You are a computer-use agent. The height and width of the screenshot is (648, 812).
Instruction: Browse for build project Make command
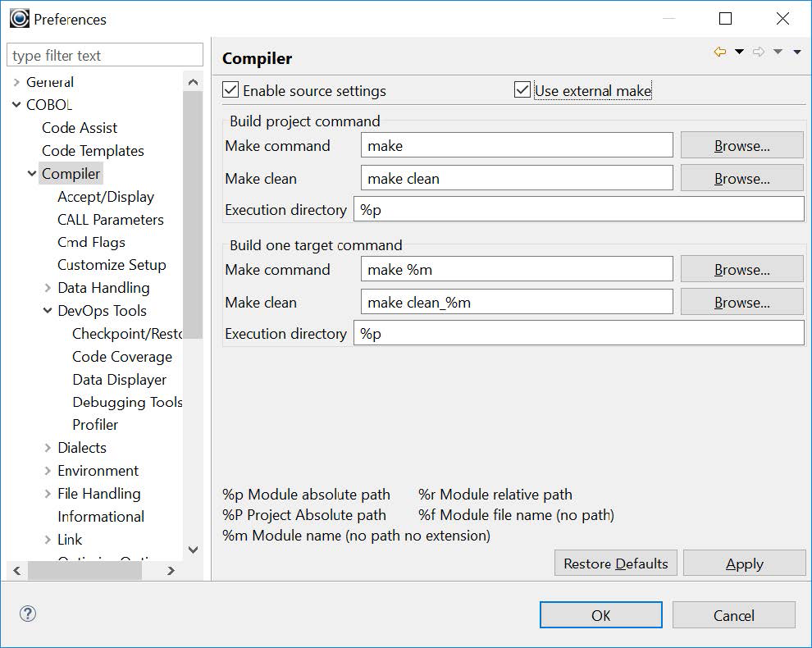point(741,146)
